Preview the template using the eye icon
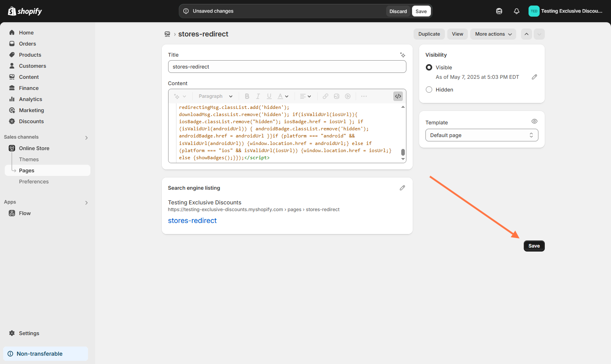The width and height of the screenshot is (611, 364). pos(534,121)
